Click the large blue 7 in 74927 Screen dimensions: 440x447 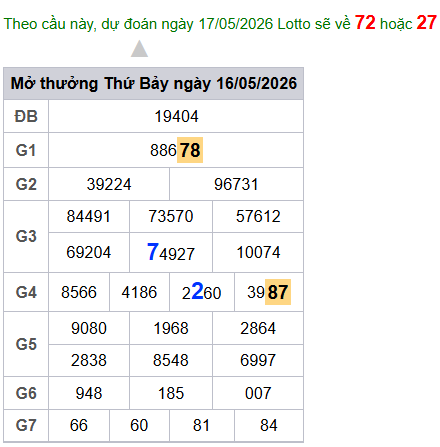click(153, 251)
